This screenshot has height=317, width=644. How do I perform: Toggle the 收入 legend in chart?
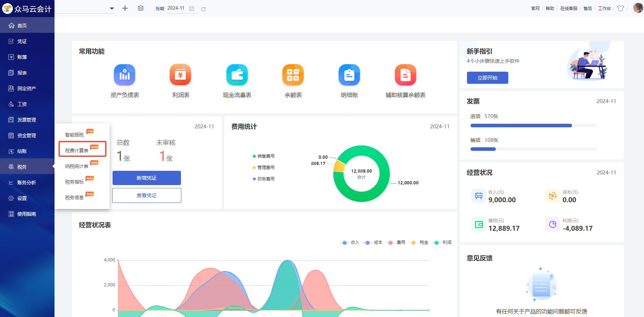pyautogui.click(x=350, y=242)
